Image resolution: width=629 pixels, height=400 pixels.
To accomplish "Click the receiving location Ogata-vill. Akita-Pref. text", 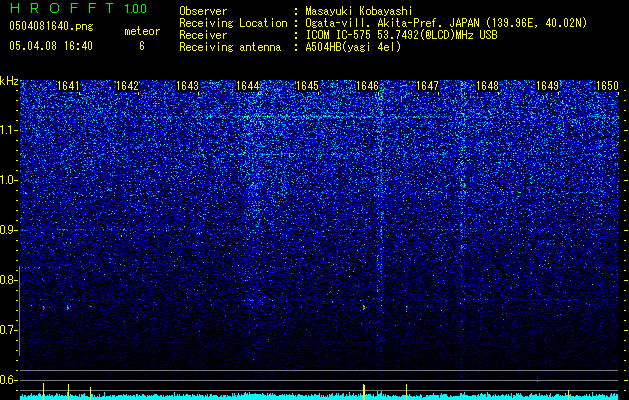I will click(374, 23).
